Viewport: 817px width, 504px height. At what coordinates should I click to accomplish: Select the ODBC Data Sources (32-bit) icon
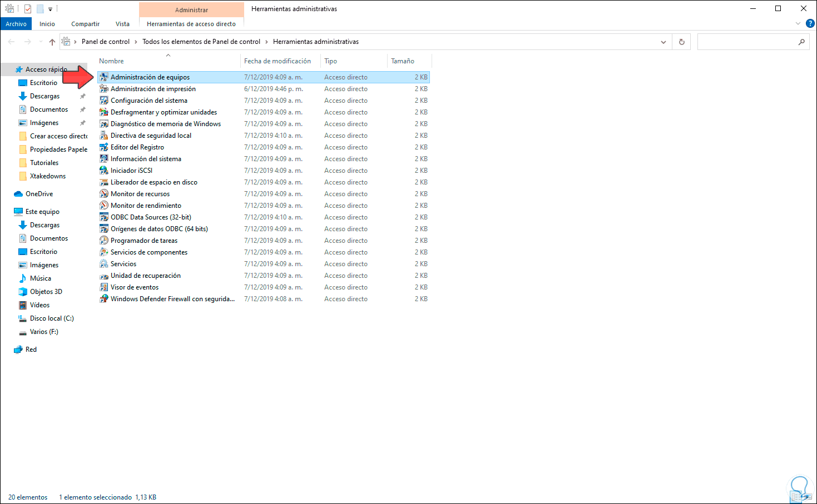[x=104, y=217]
